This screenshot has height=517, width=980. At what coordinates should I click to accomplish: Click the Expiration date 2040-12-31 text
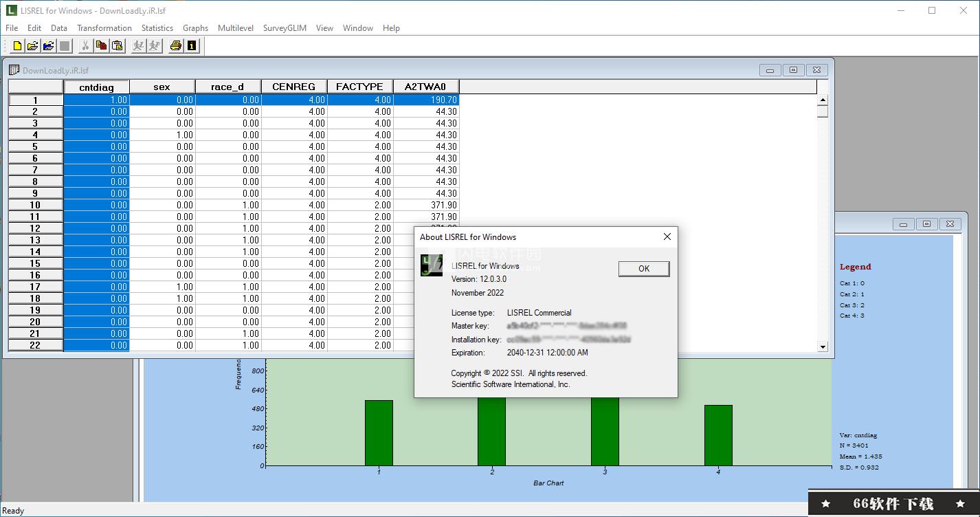tap(548, 353)
